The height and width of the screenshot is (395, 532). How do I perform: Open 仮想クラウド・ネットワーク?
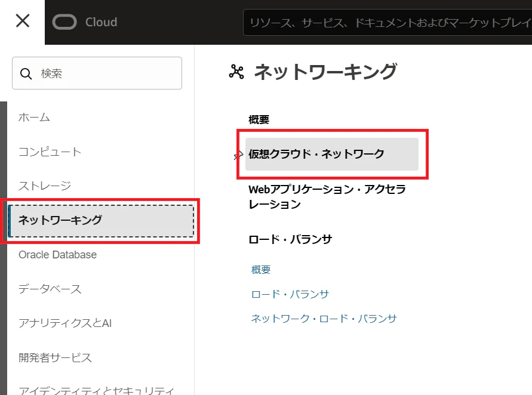coord(332,154)
